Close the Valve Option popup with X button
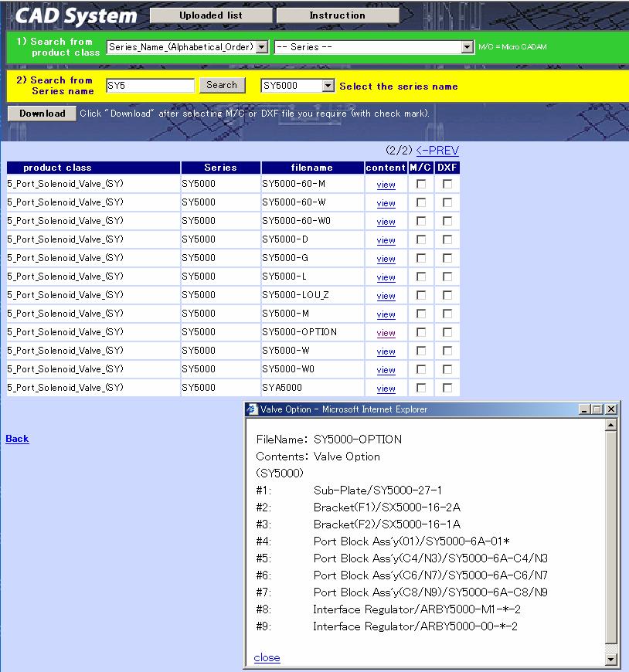Image resolution: width=629 pixels, height=672 pixels. 611,409
